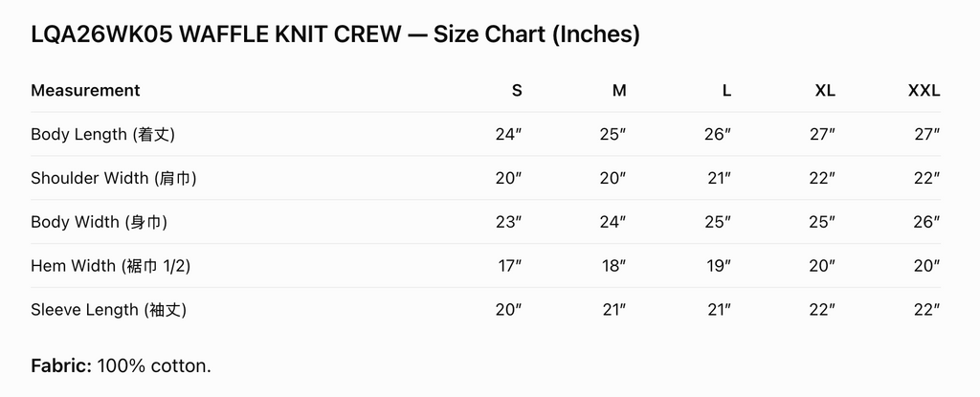Image resolution: width=980 pixels, height=397 pixels.
Task: Click the Hem Width value for size M
Action: click(x=614, y=266)
